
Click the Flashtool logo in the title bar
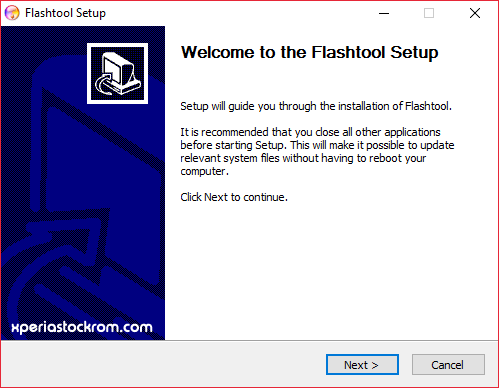pyautogui.click(x=12, y=13)
